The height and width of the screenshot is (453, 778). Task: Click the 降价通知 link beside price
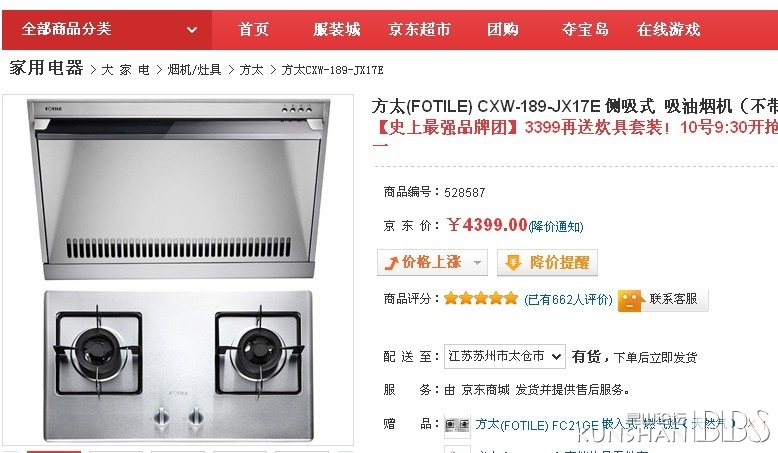(556, 227)
